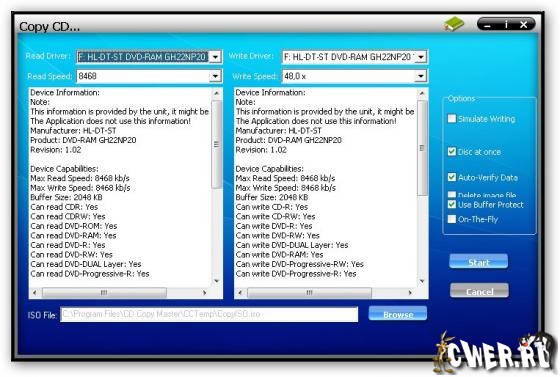Disable the Use Buffer Protect checkbox

(452, 204)
